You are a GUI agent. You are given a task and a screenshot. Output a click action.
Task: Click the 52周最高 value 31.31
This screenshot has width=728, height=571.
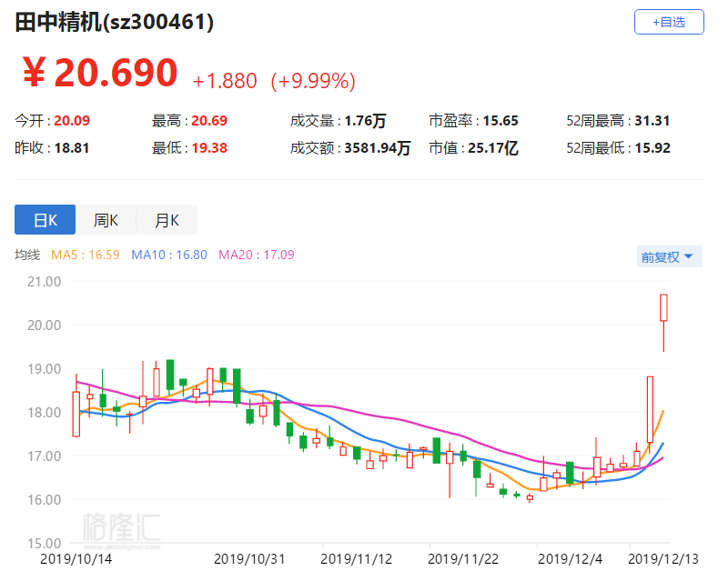tap(652, 121)
